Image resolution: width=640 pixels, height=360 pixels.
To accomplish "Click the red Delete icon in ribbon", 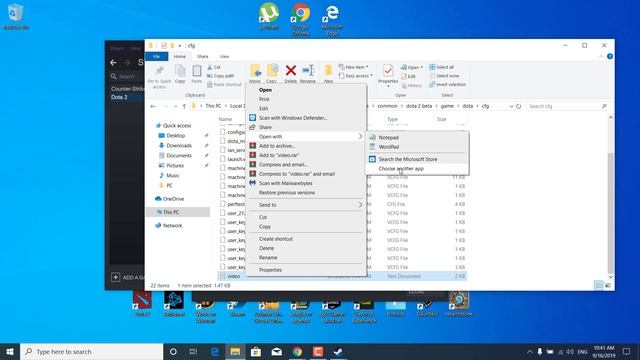I will coord(291,70).
